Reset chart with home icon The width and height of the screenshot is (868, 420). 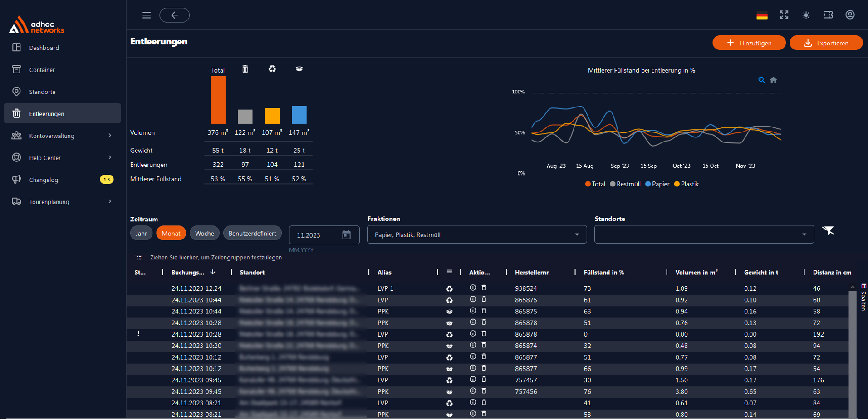774,80
